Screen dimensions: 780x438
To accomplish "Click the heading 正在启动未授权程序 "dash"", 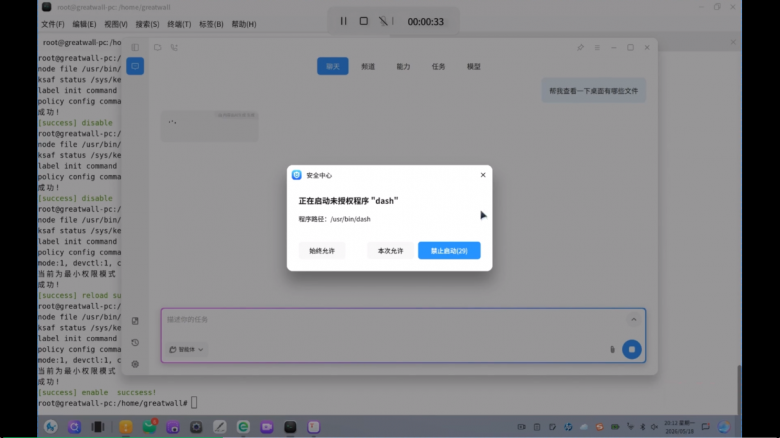I will click(x=348, y=201).
